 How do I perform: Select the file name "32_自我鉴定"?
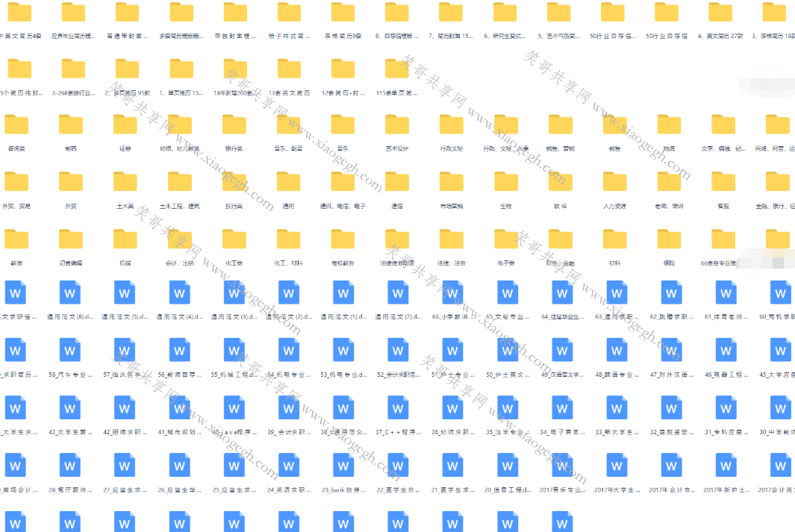click(671, 433)
